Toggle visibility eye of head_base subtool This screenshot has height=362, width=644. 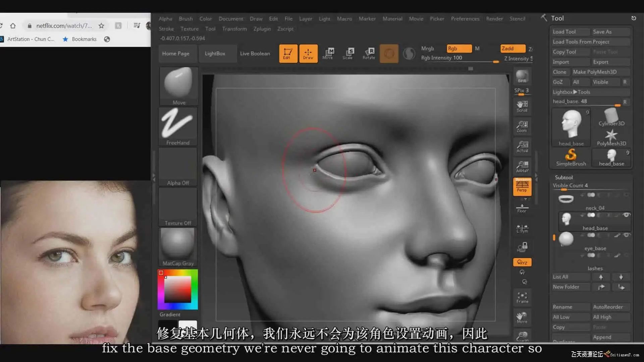click(626, 215)
